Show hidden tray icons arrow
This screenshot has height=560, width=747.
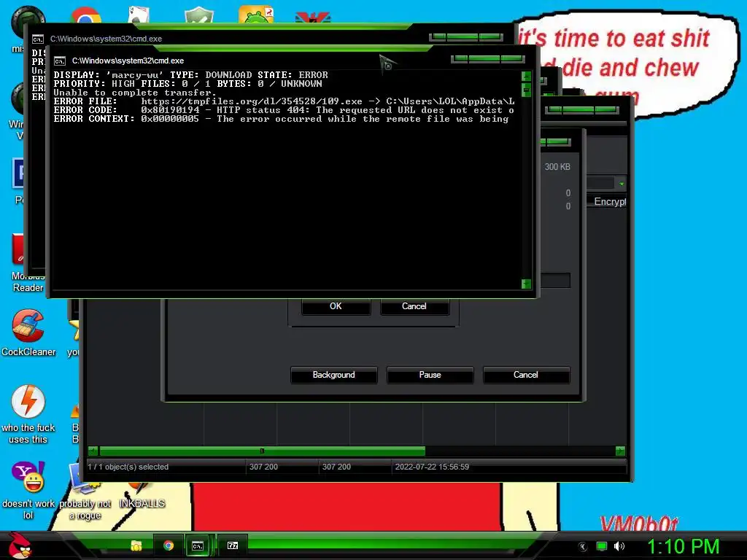click(x=582, y=547)
